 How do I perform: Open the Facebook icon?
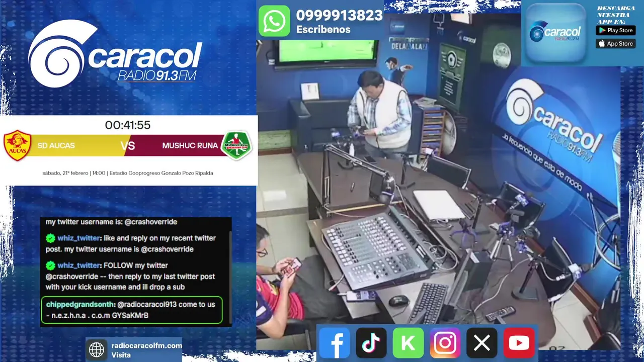[x=334, y=343]
